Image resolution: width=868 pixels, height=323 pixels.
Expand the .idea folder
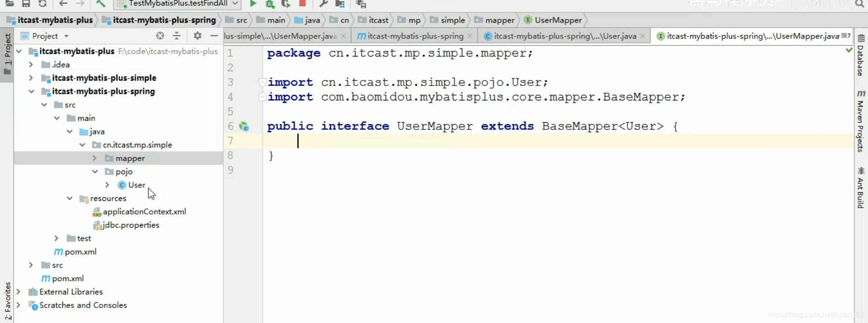[31, 65]
